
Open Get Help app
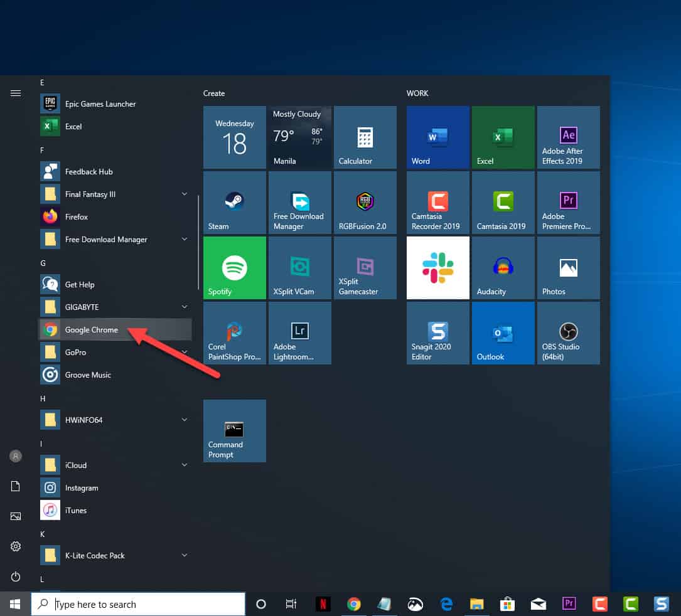[x=115, y=284]
